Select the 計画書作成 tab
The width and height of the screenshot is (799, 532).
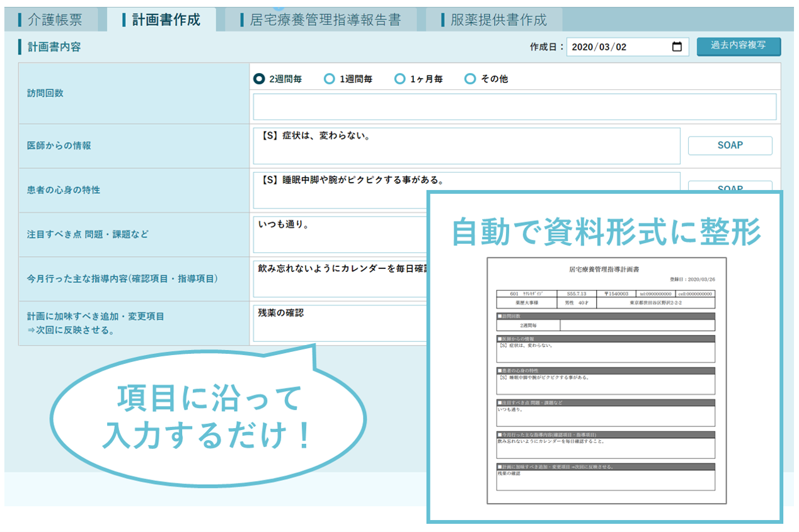click(161, 20)
